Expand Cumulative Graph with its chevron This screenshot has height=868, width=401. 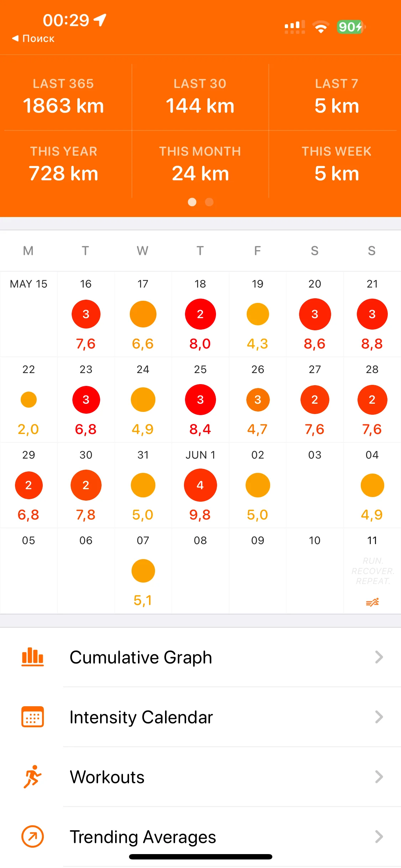tap(379, 657)
